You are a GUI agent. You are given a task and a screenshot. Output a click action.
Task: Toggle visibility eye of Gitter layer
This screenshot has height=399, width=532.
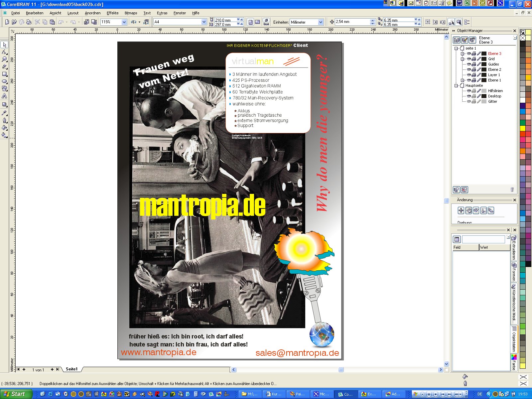469,101
